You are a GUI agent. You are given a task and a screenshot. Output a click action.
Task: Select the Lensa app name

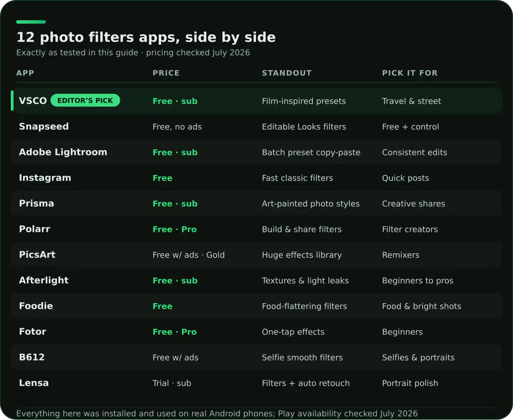tap(34, 383)
